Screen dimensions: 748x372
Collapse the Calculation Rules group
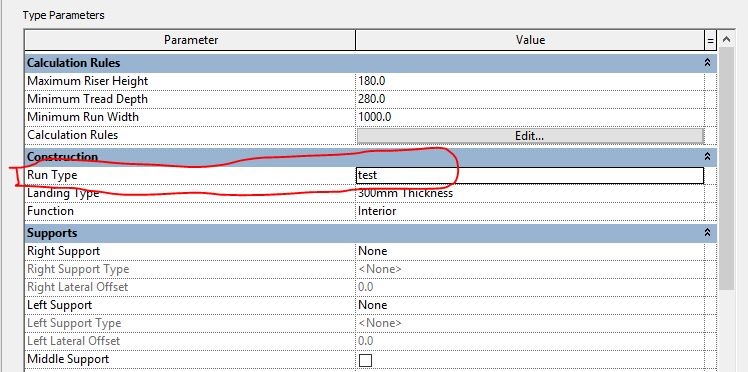[x=707, y=63]
